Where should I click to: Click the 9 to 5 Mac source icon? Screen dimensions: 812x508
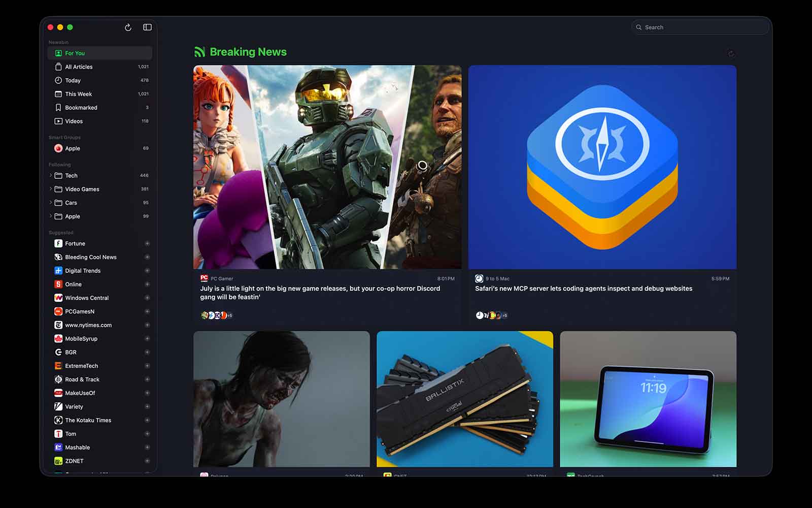(479, 278)
